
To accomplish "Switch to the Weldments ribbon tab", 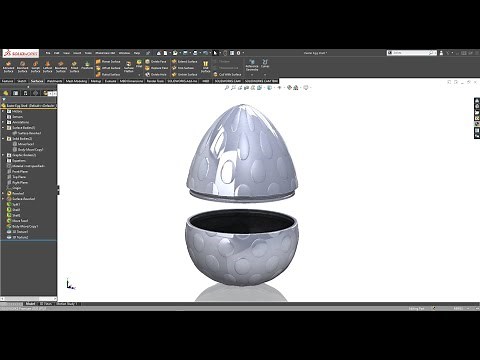I will pos(54,81).
